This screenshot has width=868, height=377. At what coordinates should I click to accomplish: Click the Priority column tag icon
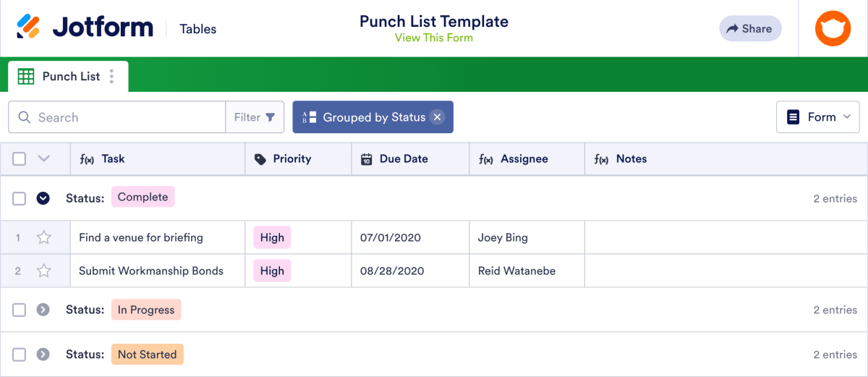coord(260,159)
